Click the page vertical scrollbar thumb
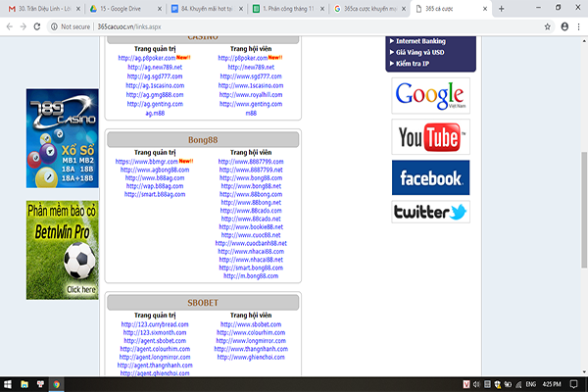588x392 pixels. (584, 210)
